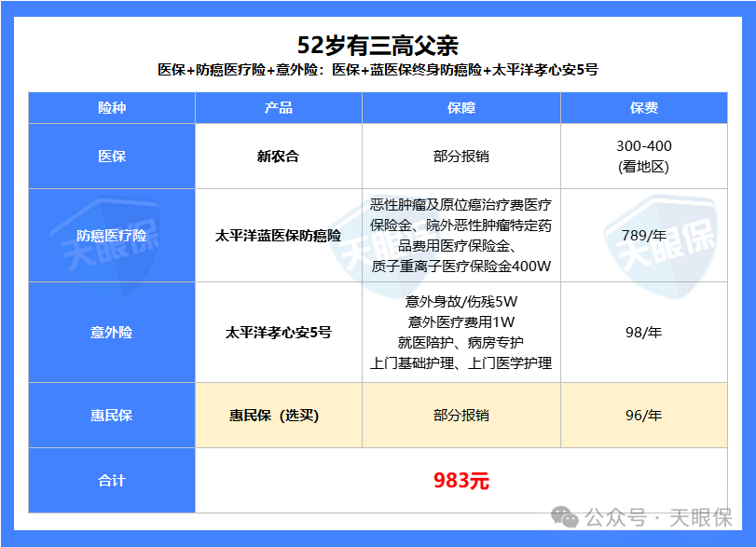Select the 惠民保 (选买) optional item
Viewport: 756px width, 547px height.
coord(277,416)
